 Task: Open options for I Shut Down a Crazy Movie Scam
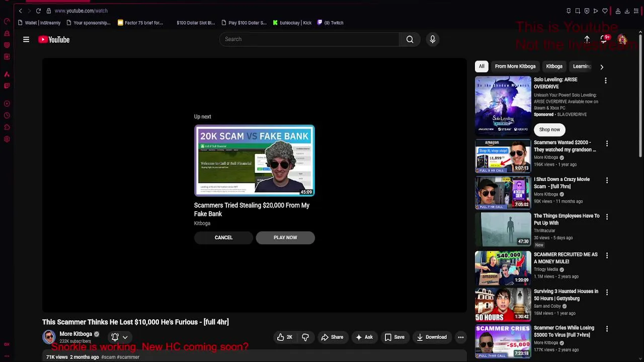pyautogui.click(x=607, y=180)
